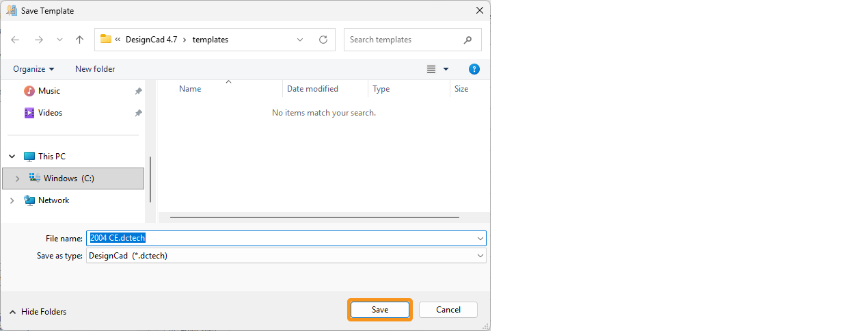Expand the address bar path dropdown
This screenshot has width=868, height=331.
click(300, 40)
